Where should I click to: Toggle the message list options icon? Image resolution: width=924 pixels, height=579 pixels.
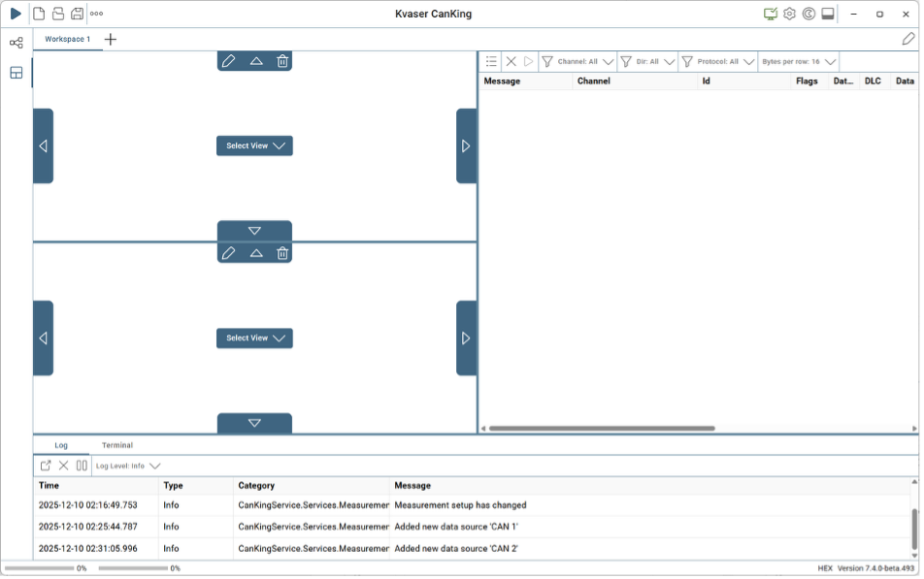[491, 61]
